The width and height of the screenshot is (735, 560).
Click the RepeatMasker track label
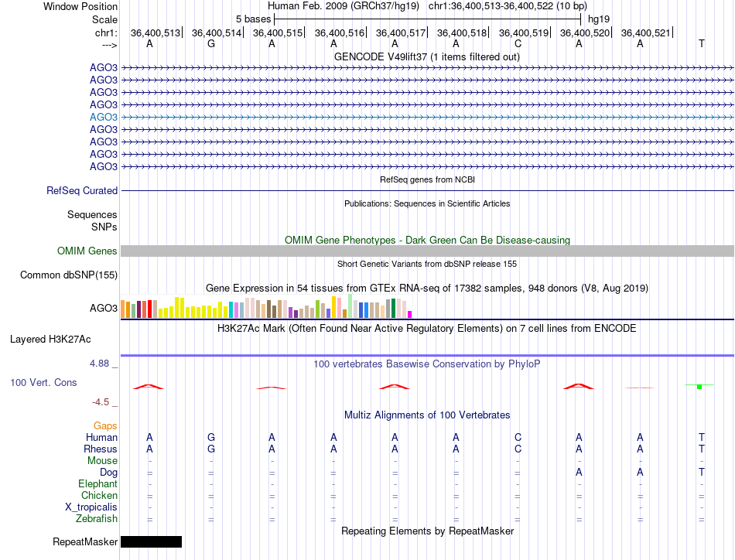[x=85, y=541]
